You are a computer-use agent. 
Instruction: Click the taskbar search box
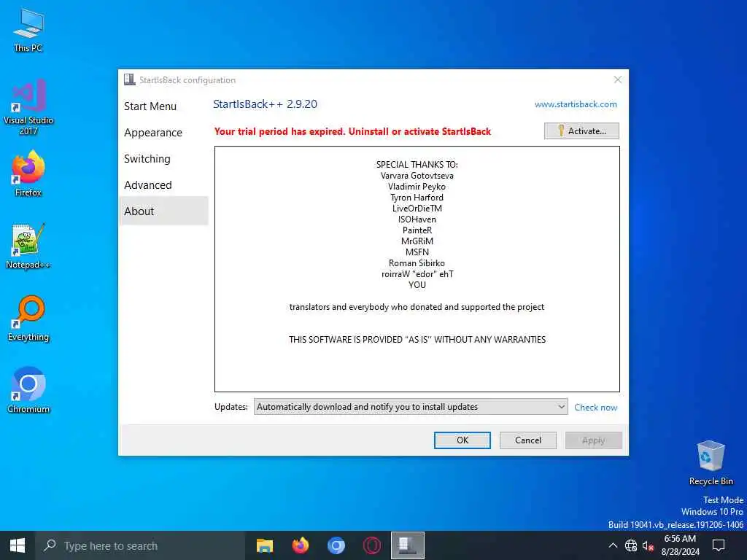click(x=140, y=545)
